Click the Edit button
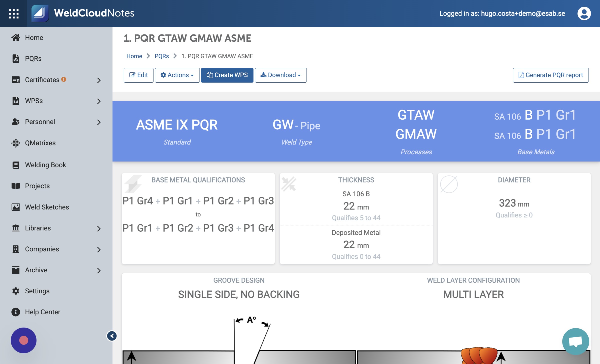 click(138, 75)
